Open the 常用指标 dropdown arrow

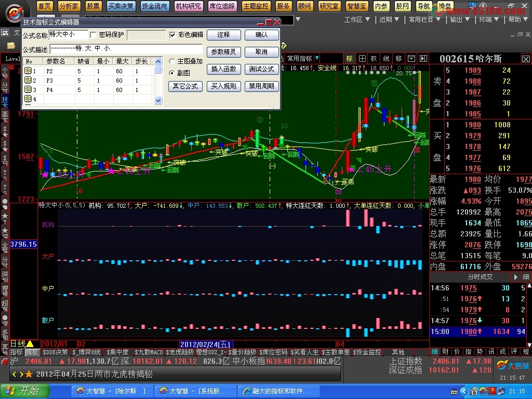[x=317, y=58]
